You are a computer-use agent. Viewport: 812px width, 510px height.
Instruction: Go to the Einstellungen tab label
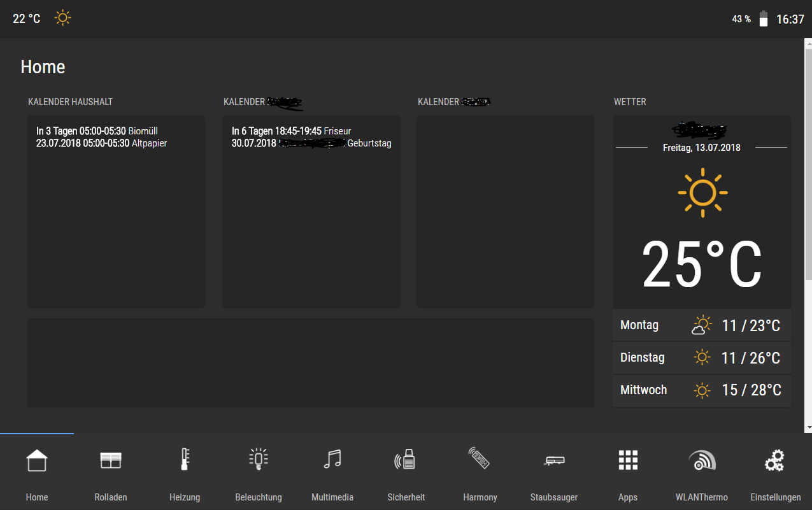click(x=776, y=497)
